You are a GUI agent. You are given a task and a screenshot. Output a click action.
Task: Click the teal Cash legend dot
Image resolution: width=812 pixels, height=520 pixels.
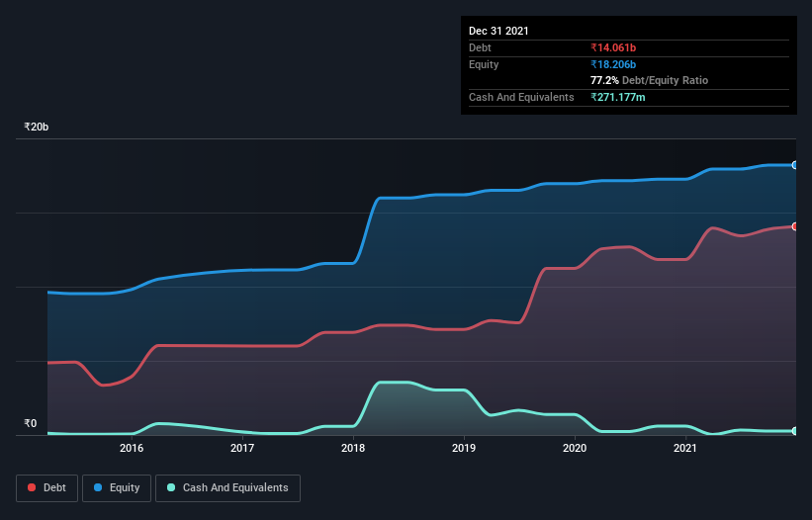tap(171, 487)
